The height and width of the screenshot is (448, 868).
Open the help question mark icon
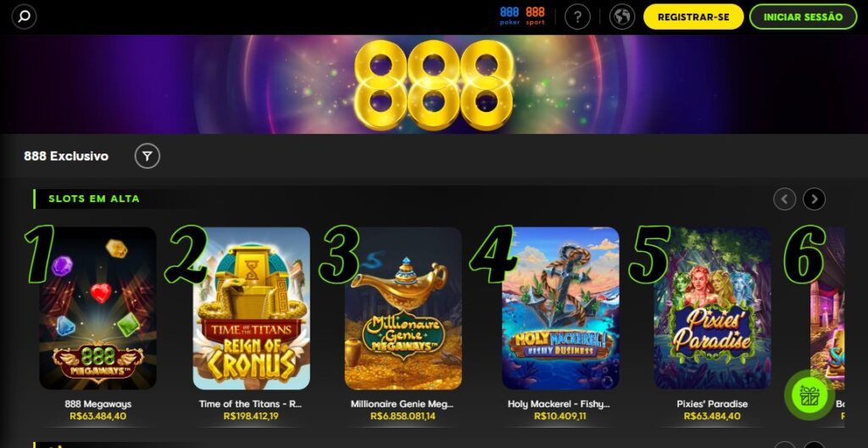tap(577, 17)
